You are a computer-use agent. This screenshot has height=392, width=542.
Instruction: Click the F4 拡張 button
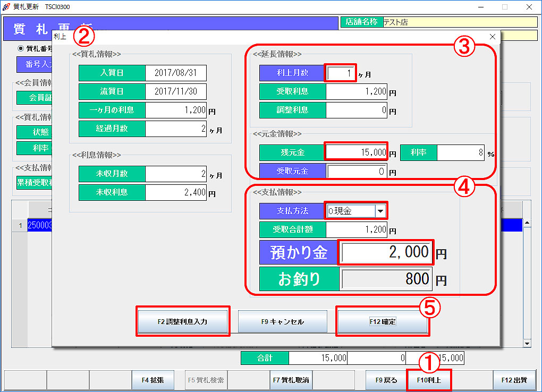[x=153, y=380]
